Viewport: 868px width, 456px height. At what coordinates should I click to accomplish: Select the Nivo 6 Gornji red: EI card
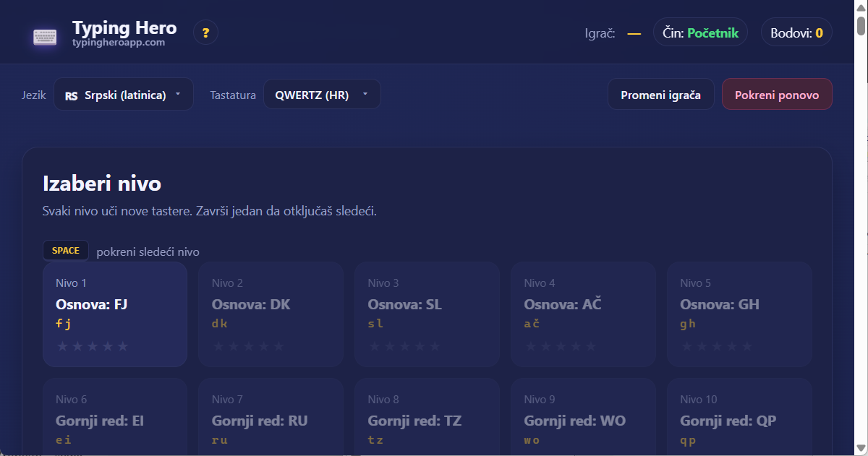point(115,417)
